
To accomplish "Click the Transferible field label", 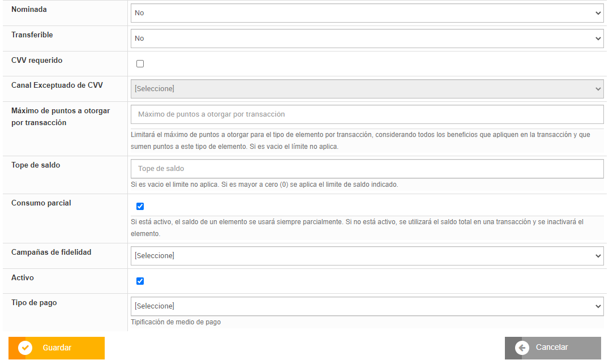I will [x=32, y=35].
